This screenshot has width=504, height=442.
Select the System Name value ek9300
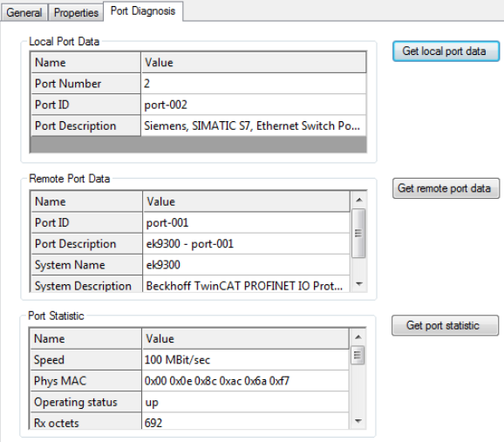247,265
